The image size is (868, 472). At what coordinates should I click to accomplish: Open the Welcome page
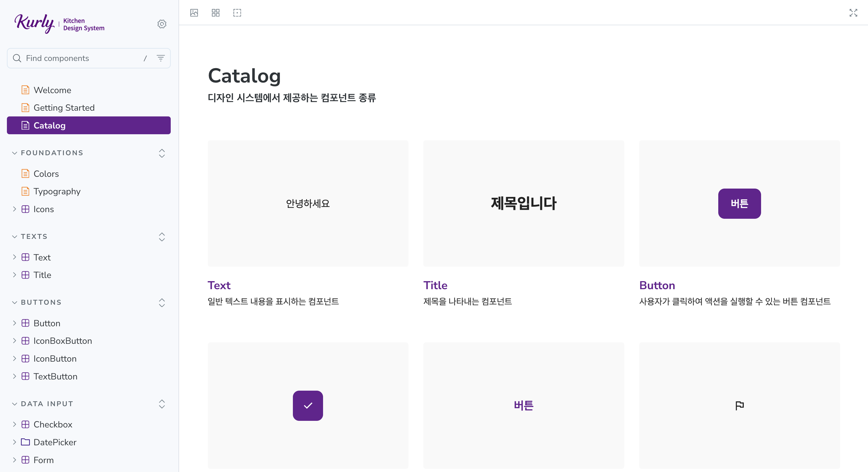coord(52,90)
